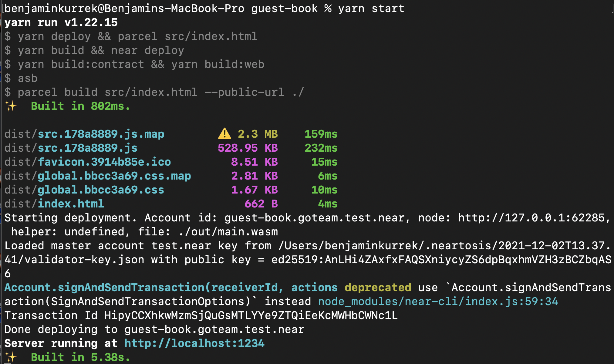Click the sparkles icon beside Built in 5.38s

click(11, 357)
